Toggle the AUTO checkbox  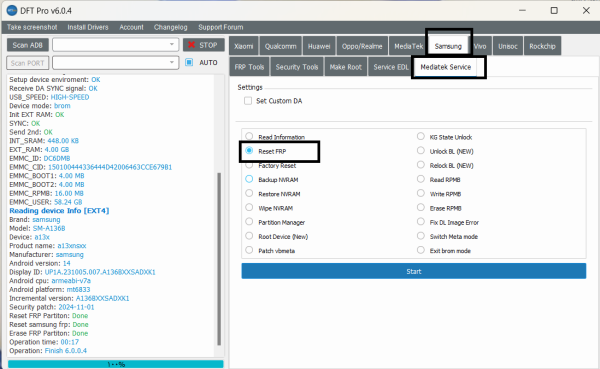(189, 62)
